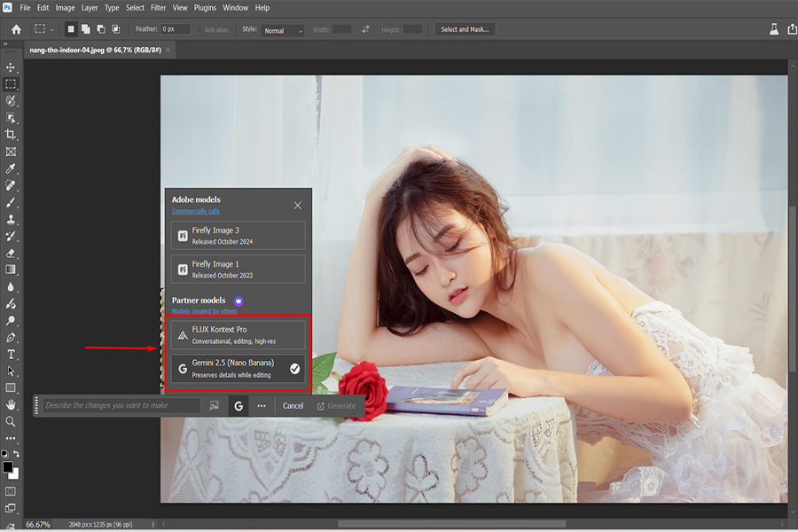This screenshot has height=532, width=798.
Task: Choose the Horizontal Type tool
Action: coord(11,355)
